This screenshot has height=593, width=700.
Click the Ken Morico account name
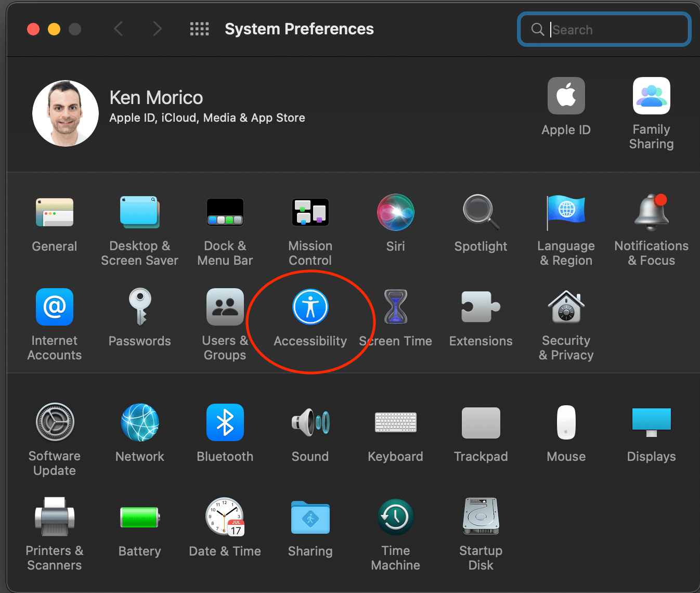point(156,97)
